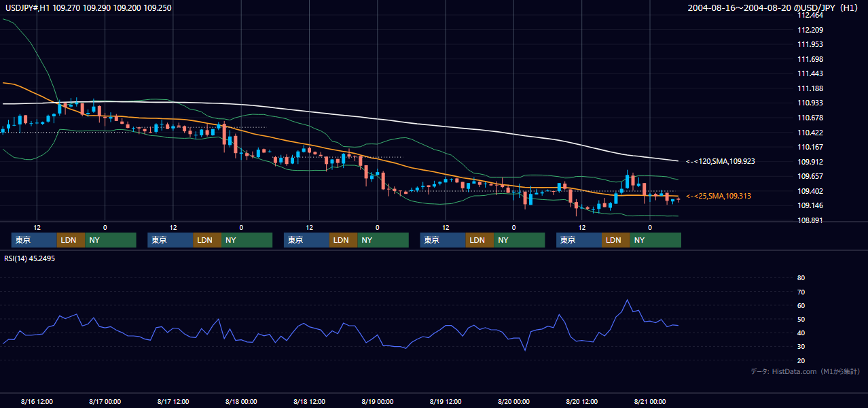Screen dimensions: 868x408
Task: Click the 8/18 12:00 time label
Action: [x=310, y=401]
